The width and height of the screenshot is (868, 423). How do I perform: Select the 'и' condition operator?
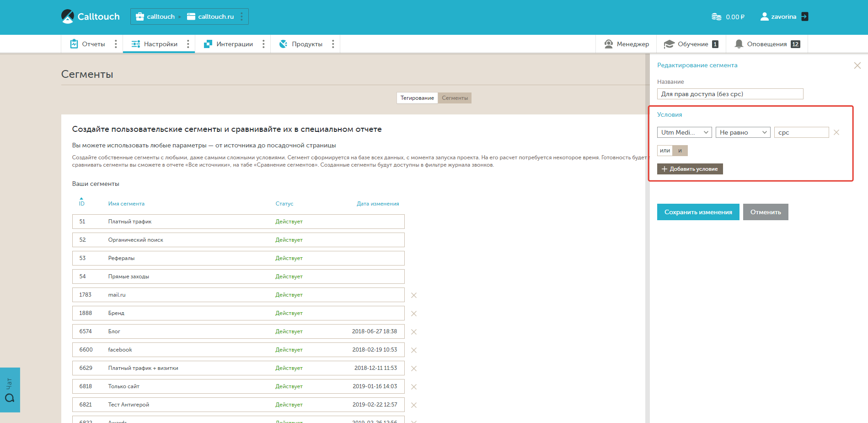[x=680, y=151]
